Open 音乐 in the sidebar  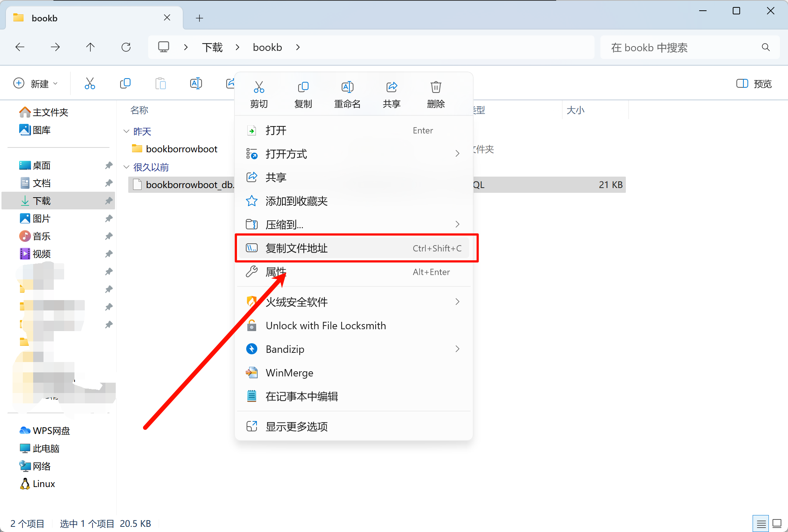(35, 236)
